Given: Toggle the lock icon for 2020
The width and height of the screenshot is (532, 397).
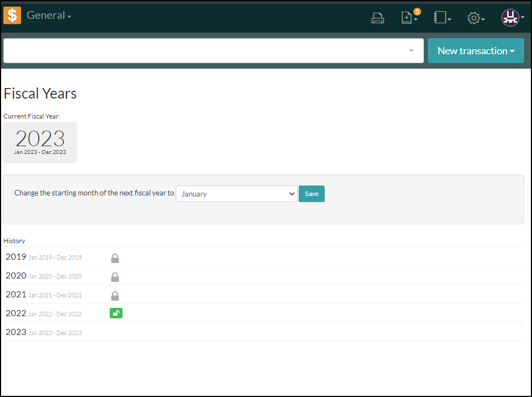Looking at the screenshot, I should pos(115,277).
